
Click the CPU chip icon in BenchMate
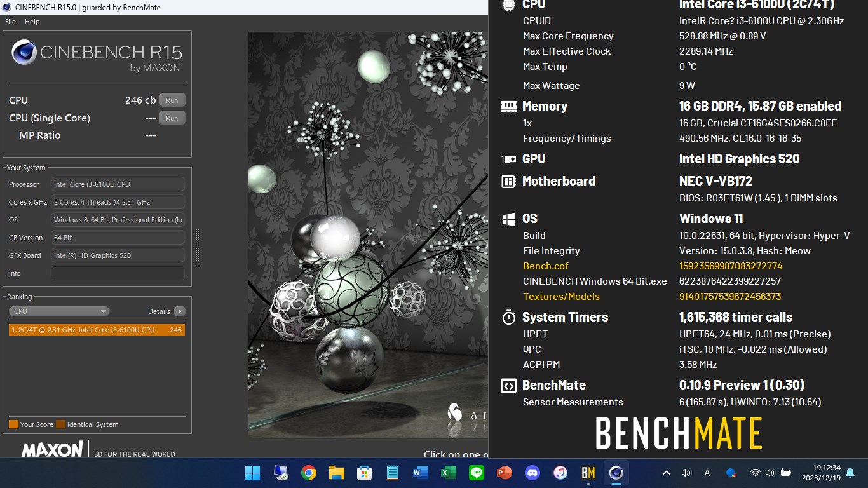[508, 4]
